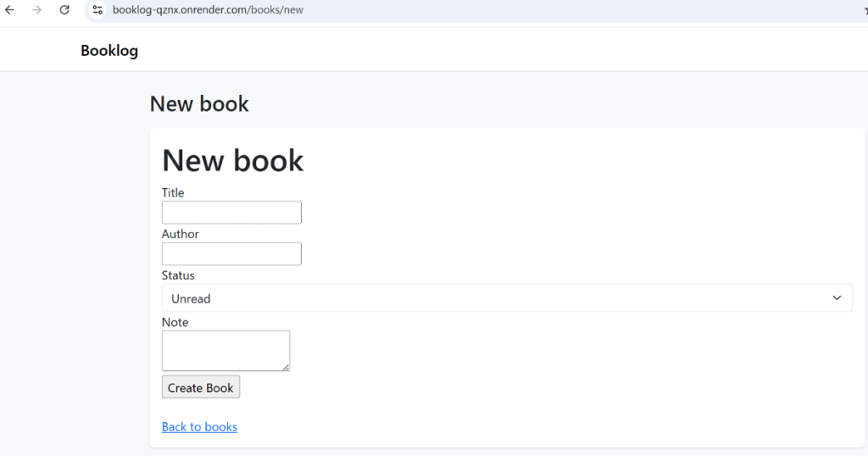Click the browser forward arrow
868x456 pixels.
(x=36, y=10)
